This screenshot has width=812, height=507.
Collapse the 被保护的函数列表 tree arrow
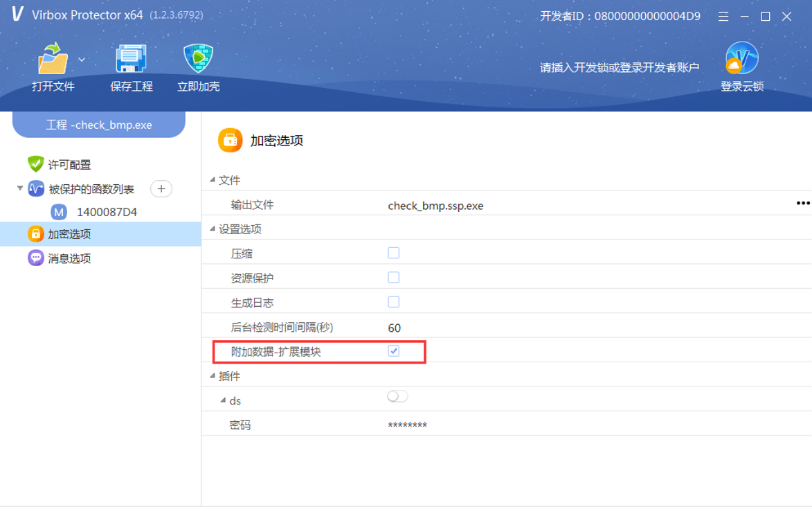(x=19, y=188)
